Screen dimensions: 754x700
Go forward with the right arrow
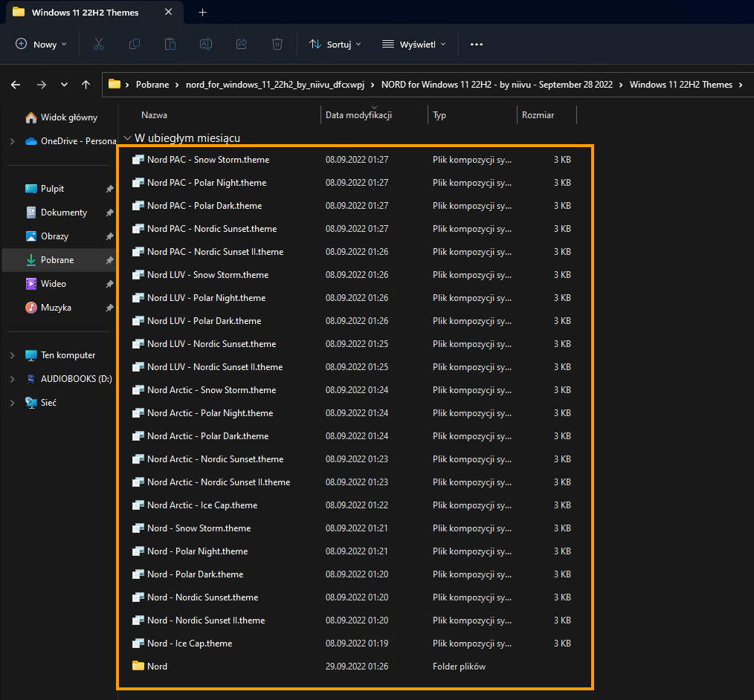pyautogui.click(x=42, y=85)
